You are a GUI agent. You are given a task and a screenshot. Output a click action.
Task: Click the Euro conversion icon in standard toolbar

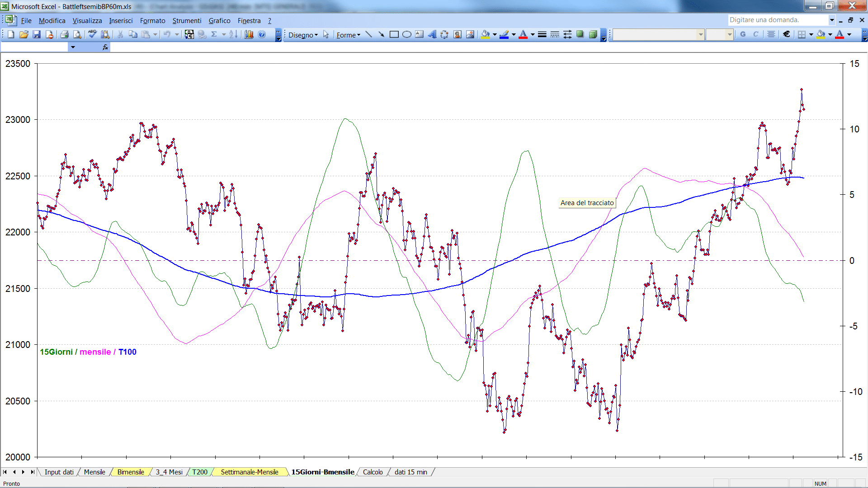coord(189,34)
